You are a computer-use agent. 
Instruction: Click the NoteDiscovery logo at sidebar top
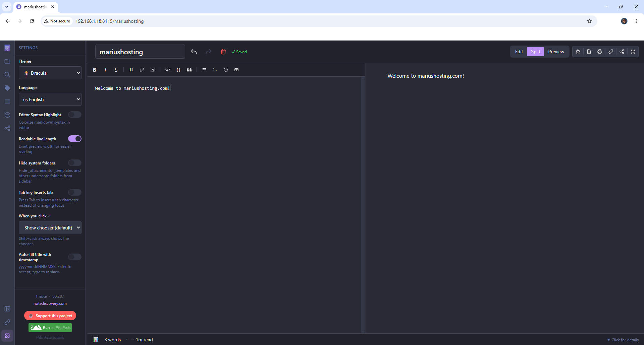[x=7, y=48]
